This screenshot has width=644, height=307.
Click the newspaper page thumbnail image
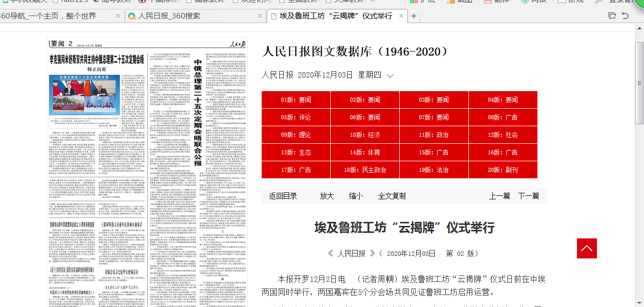pyautogui.click(x=147, y=170)
